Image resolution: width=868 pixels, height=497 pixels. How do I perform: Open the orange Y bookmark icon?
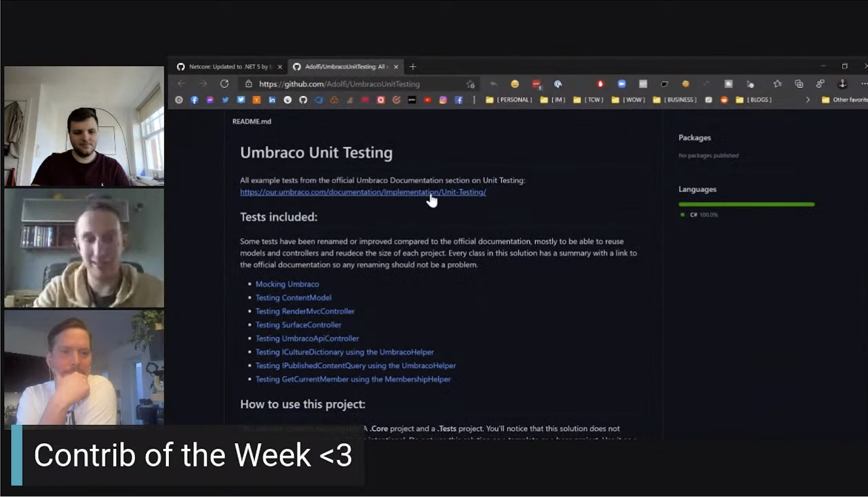coord(257,100)
